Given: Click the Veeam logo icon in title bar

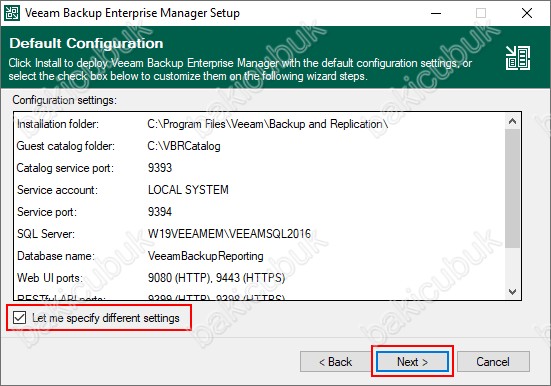Looking at the screenshot, I should click(11, 13).
